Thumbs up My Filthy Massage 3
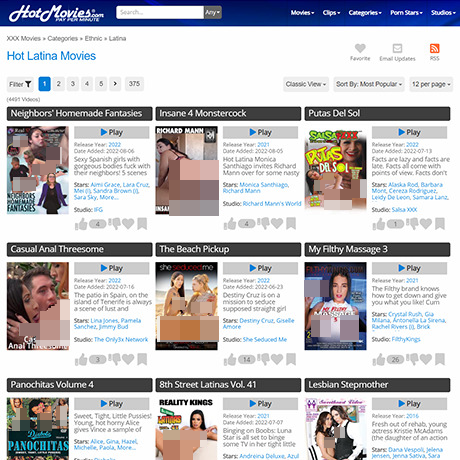The width and height of the screenshot is (460, 460). pyautogui.click(x=379, y=360)
